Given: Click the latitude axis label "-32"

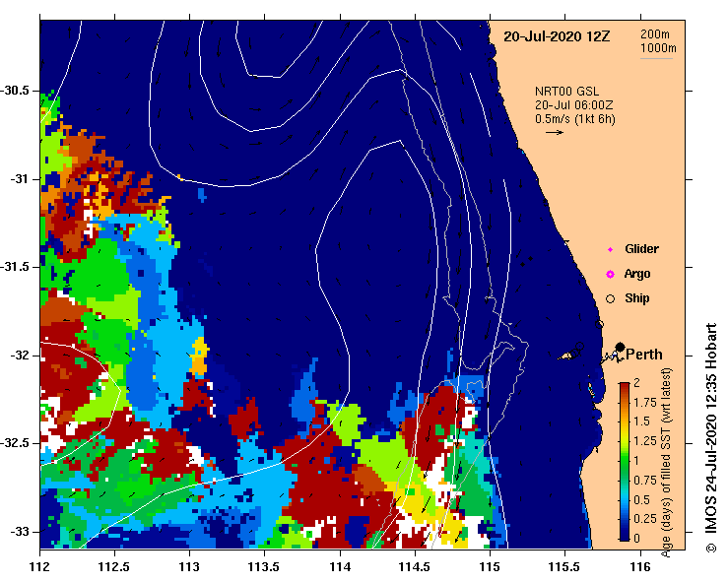Looking at the screenshot, I should tap(18, 356).
